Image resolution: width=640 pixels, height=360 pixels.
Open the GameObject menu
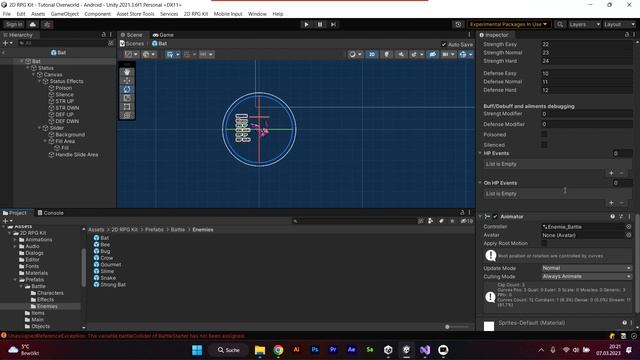point(64,14)
